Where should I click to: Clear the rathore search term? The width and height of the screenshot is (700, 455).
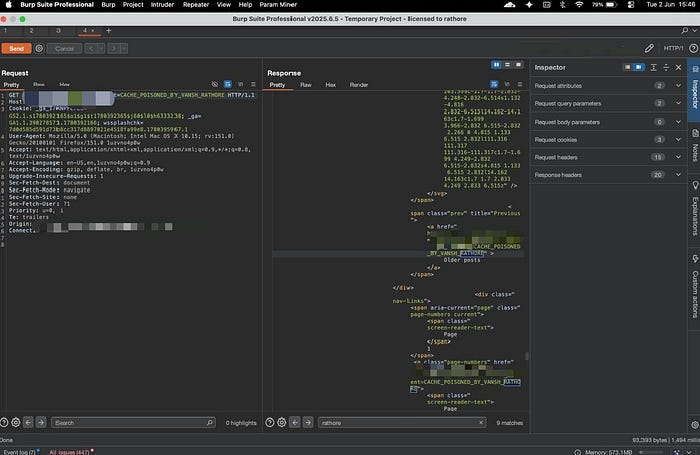(x=481, y=422)
